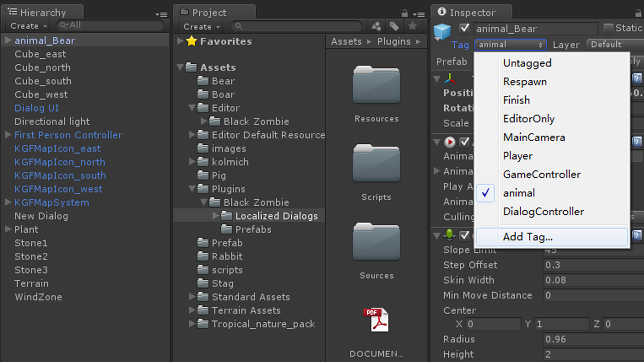Choose the Player tag option

click(518, 156)
